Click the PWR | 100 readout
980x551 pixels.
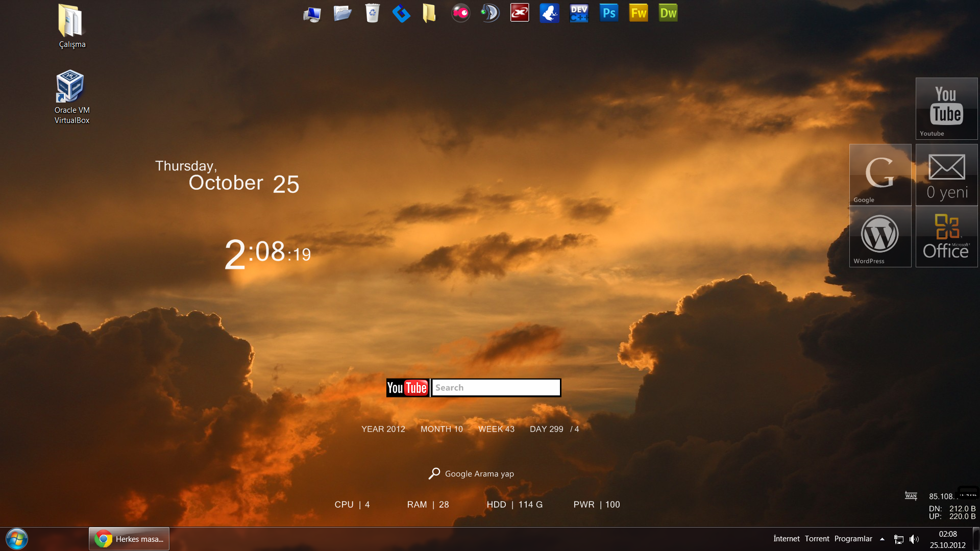point(597,505)
